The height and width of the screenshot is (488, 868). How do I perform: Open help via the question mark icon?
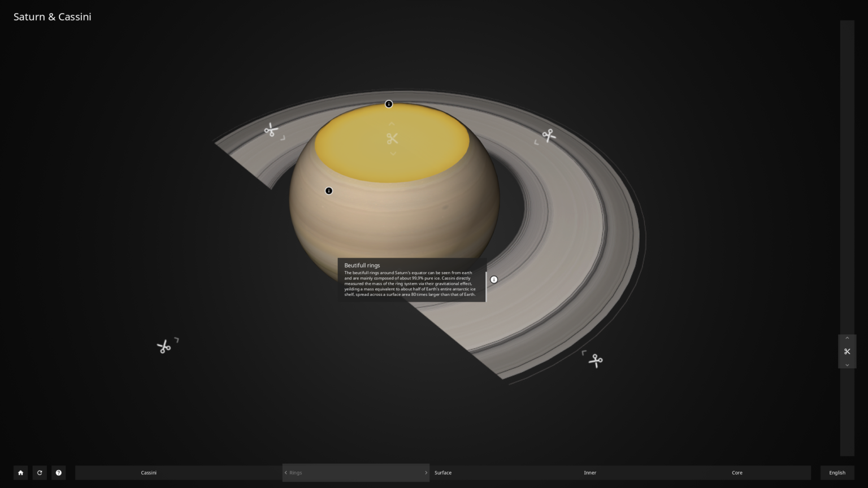coord(59,473)
